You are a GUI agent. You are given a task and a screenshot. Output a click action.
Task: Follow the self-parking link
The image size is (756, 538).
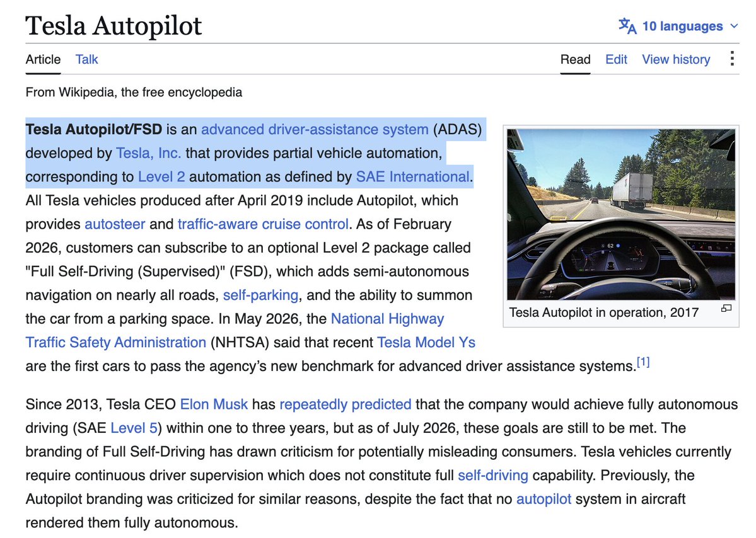coord(261,295)
